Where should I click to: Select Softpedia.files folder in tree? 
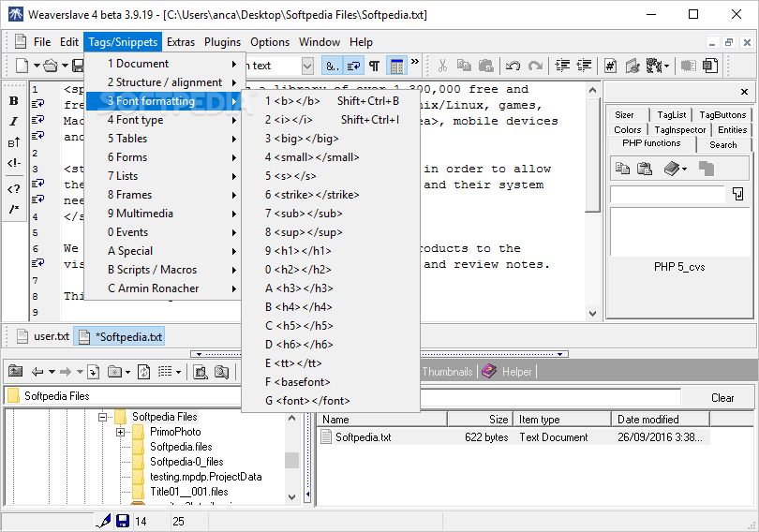pos(181,447)
